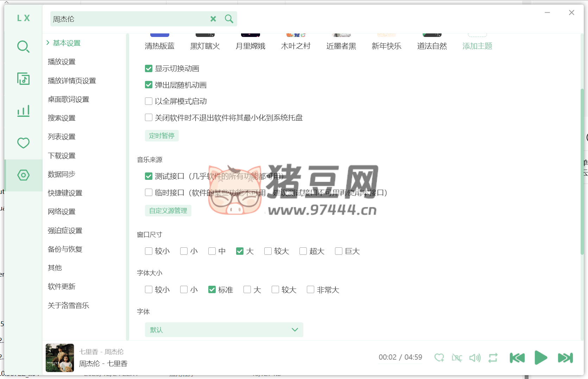Image resolution: width=588 pixels, height=379 pixels.
Task: Skip to the next track
Action: [x=565, y=358]
